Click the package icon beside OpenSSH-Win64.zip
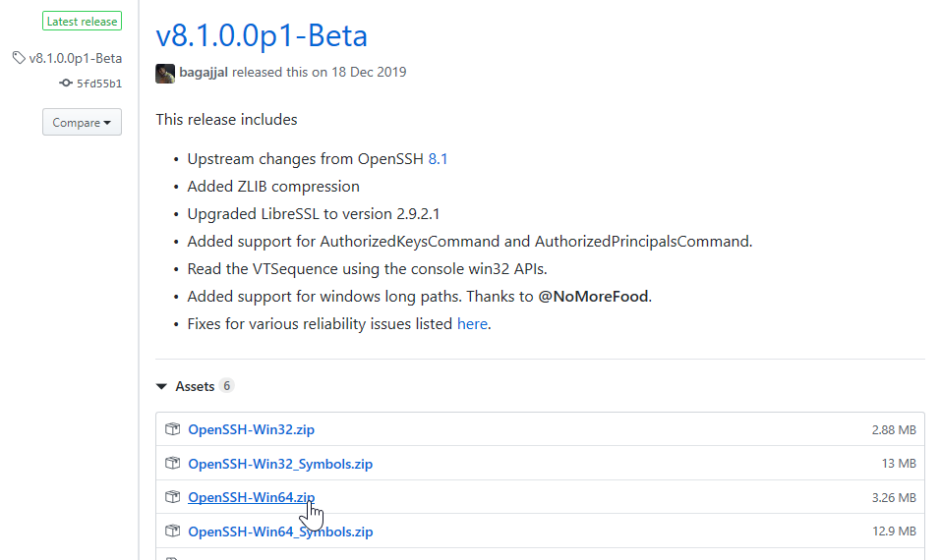The width and height of the screenshot is (940, 560). click(x=173, y=496)
